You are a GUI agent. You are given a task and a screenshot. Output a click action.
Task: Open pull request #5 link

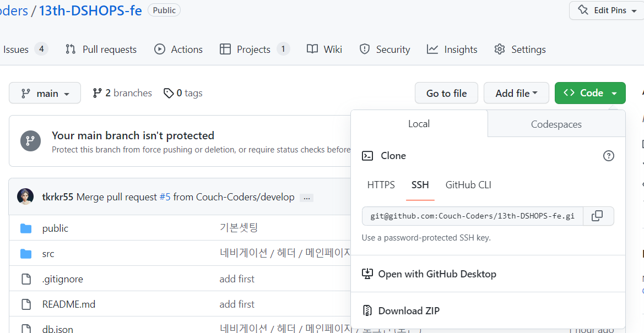click(x=165, y=197)
